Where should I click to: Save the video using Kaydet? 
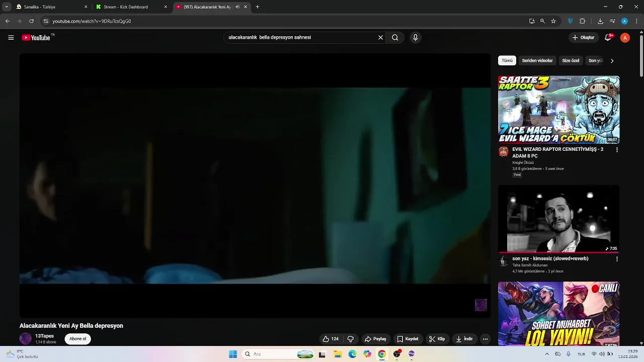tap(408, 339)
